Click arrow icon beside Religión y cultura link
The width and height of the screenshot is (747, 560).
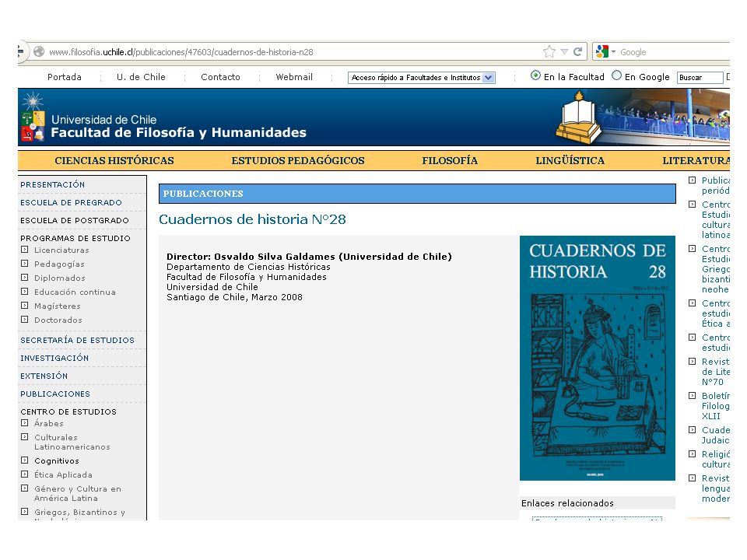coord(693,454)
